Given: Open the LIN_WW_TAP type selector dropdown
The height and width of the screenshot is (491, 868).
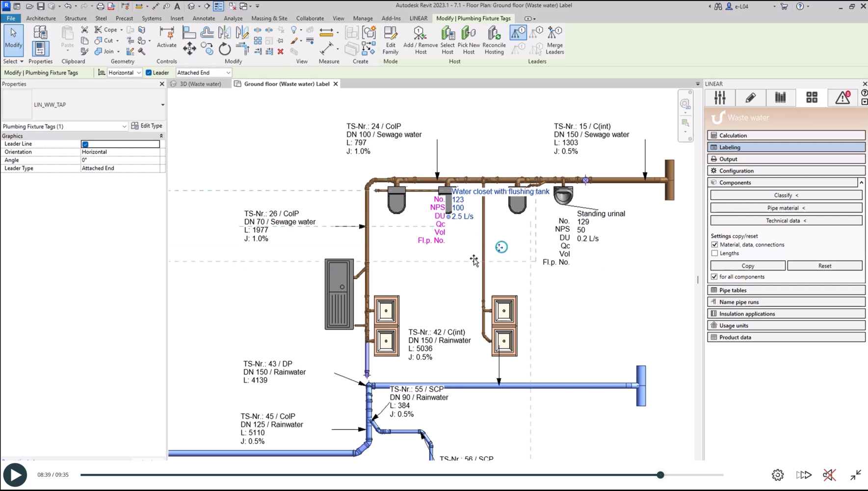Looking at the screenshot, I should pyautogui.click(x=162, y=105).
